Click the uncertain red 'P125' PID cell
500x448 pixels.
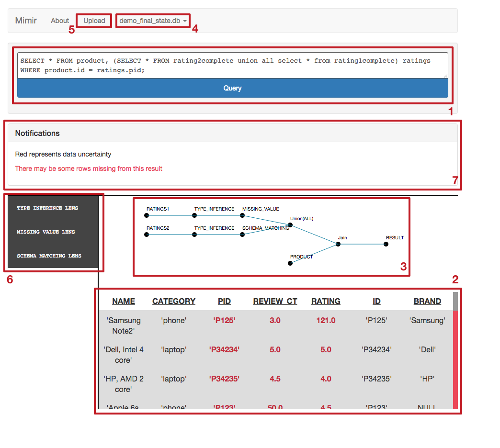click(x=224, y=321)
